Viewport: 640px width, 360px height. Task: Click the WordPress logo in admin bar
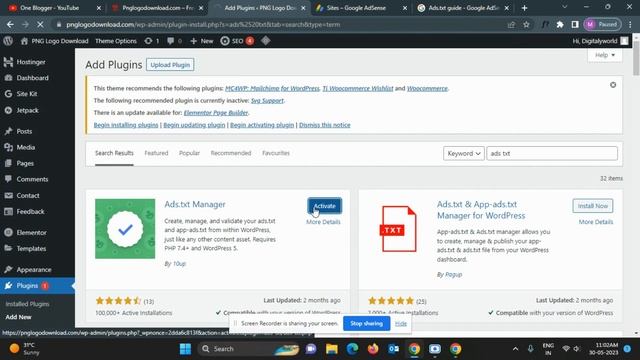(8, 41)
